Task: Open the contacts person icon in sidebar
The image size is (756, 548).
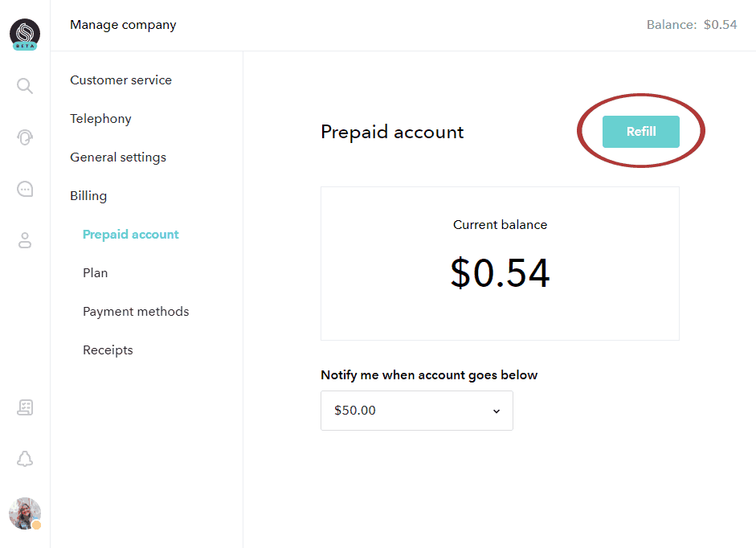Action: [25, 240]
